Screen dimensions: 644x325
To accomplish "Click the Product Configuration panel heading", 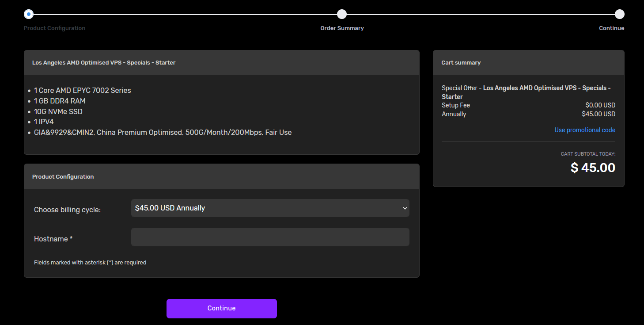I will pyautogui.click(x=63, y=177).
